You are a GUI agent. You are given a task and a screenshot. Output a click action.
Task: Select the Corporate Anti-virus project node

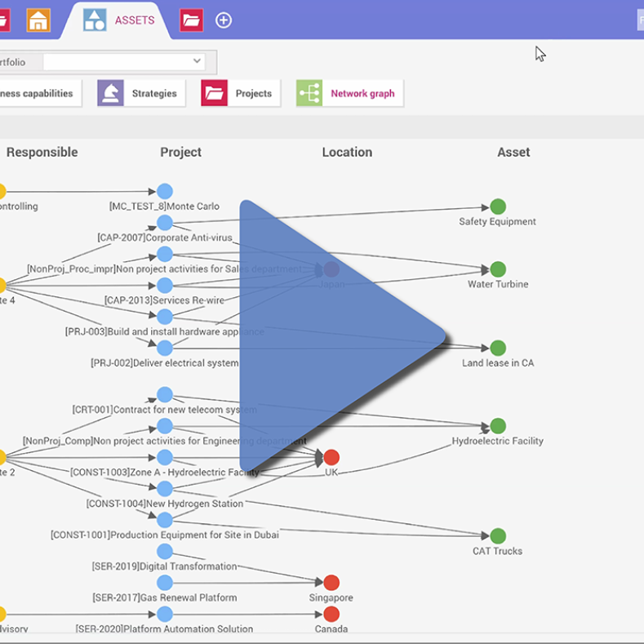coord(165,223)
